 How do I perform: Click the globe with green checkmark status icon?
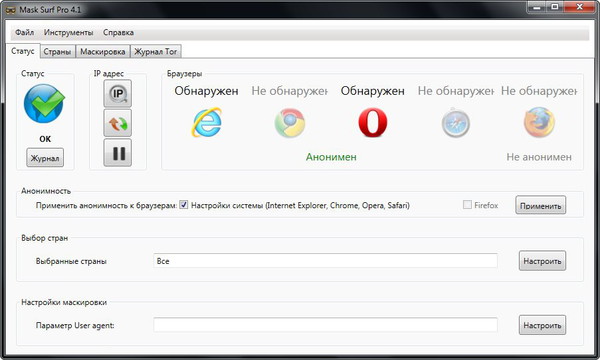[x=44, y=103]
